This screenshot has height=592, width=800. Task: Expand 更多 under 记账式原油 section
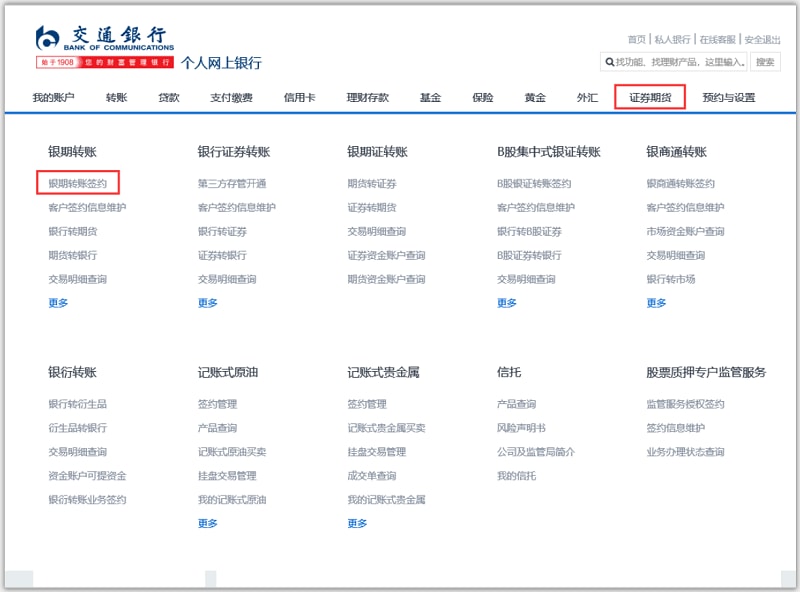pyautogui.click(x=207, y=523)
